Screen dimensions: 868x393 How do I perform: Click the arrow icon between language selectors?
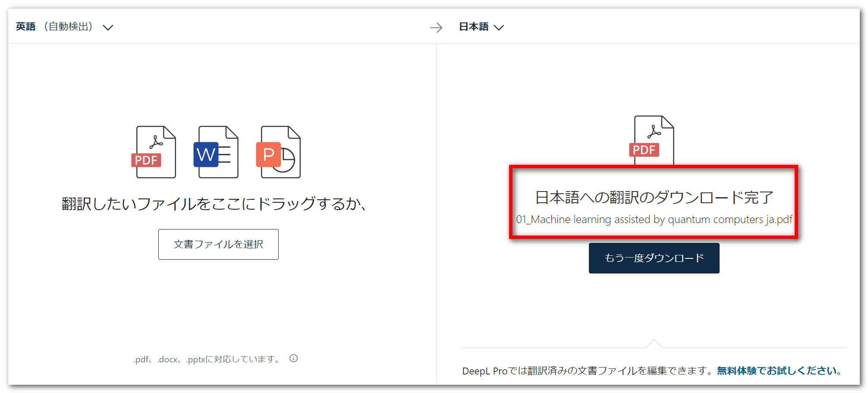pos(436,28)
